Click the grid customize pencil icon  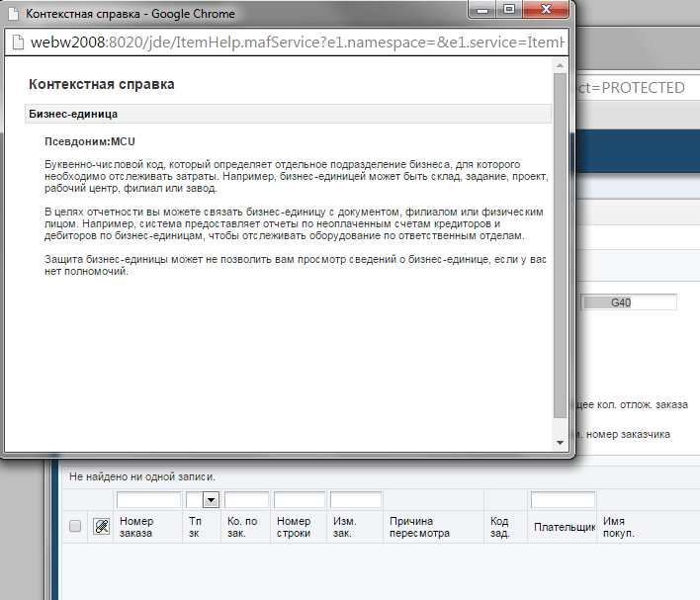[x=100, y=527]
